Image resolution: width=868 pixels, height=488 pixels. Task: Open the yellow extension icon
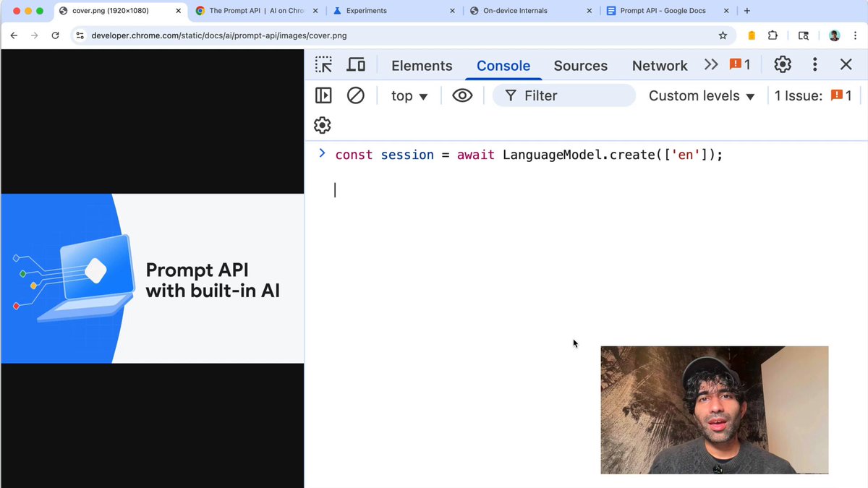coord(752,35)
